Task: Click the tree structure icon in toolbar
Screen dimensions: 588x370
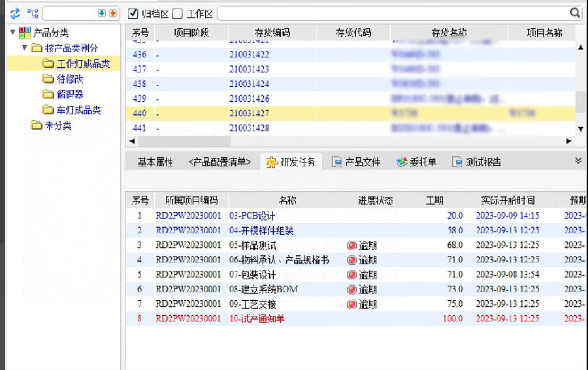Action: point(33,13)
